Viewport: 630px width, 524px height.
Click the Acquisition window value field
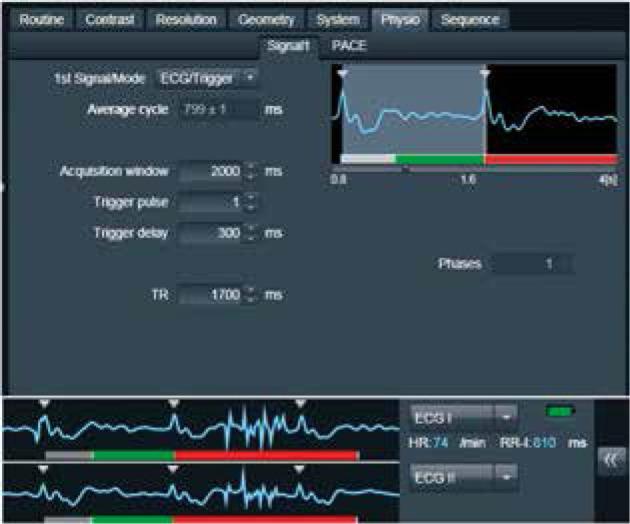[210, 172]
